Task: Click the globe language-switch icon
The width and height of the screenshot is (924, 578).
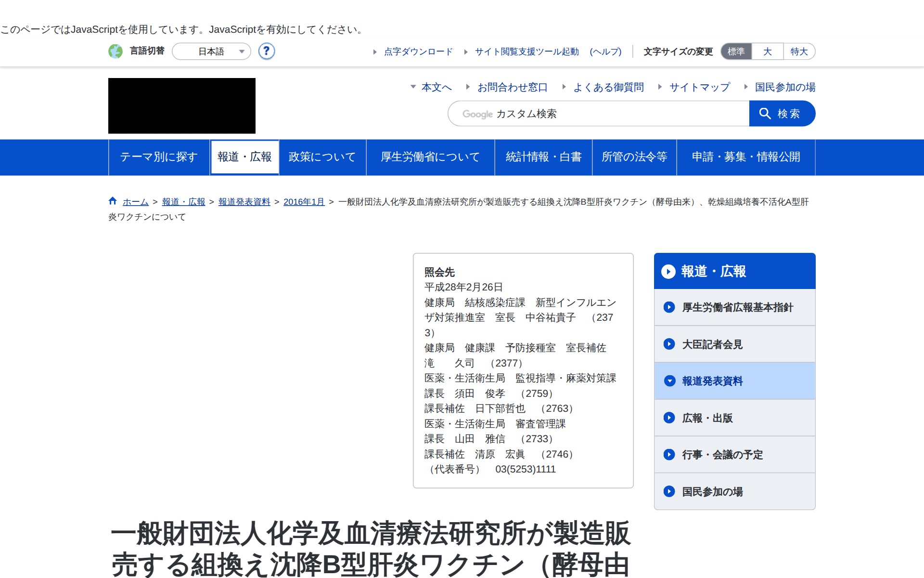Action: [115, 51]
